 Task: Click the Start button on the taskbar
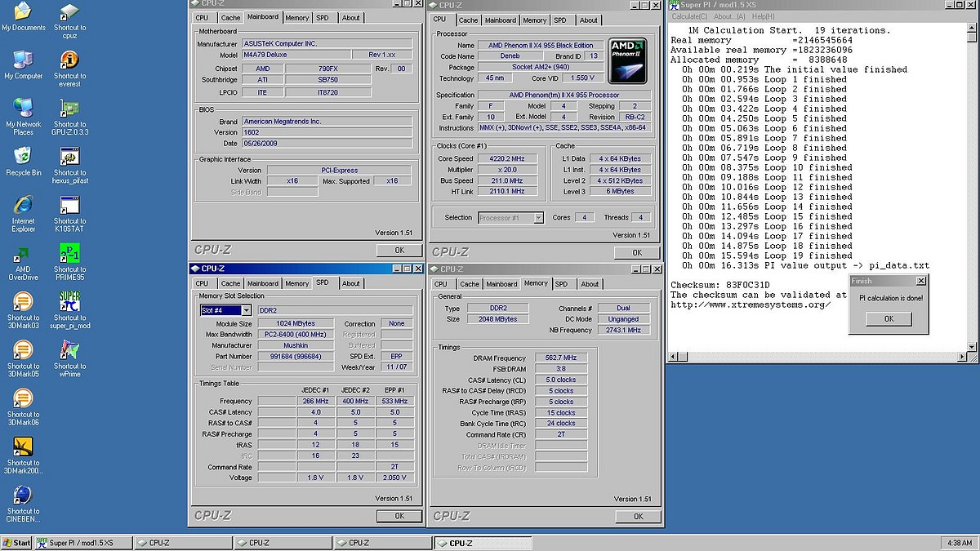[x=16, y=543]
